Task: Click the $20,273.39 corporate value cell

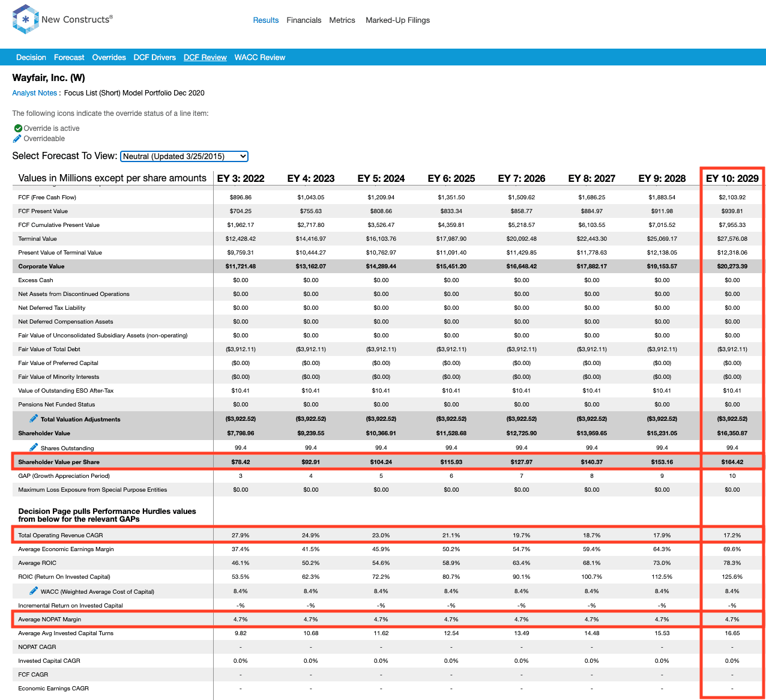Action: pos(732,267)
